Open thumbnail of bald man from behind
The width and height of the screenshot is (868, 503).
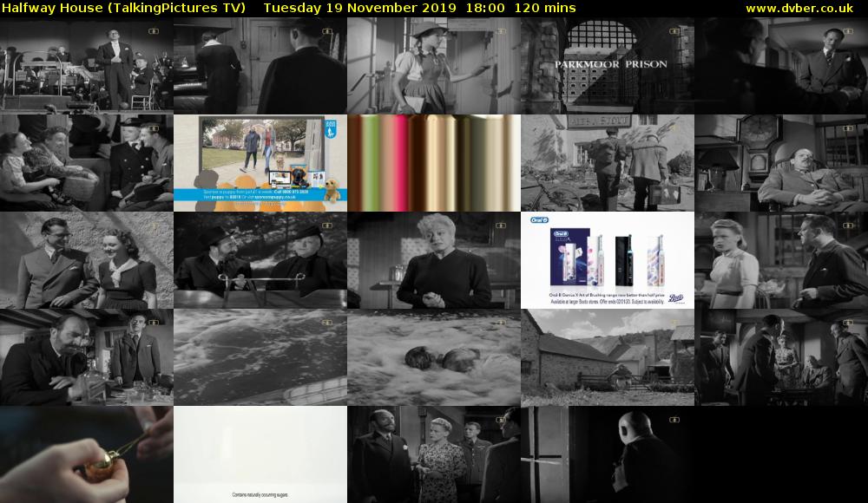[608, 454]
